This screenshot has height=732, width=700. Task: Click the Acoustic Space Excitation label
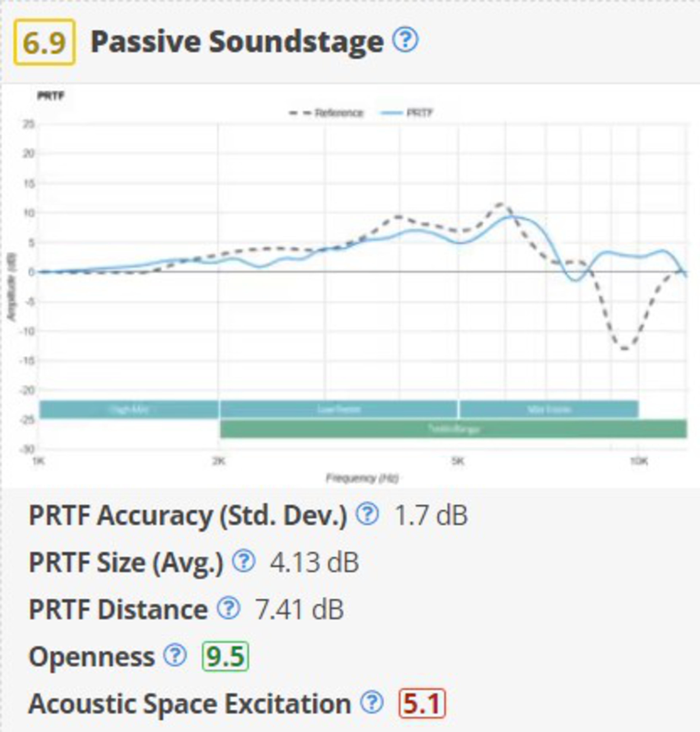point(190,703)
